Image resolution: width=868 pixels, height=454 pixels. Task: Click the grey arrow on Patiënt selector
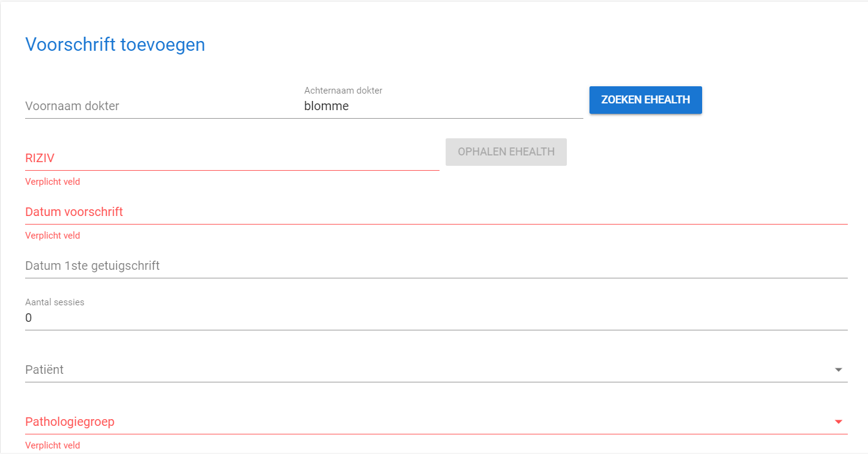(839, 370)
